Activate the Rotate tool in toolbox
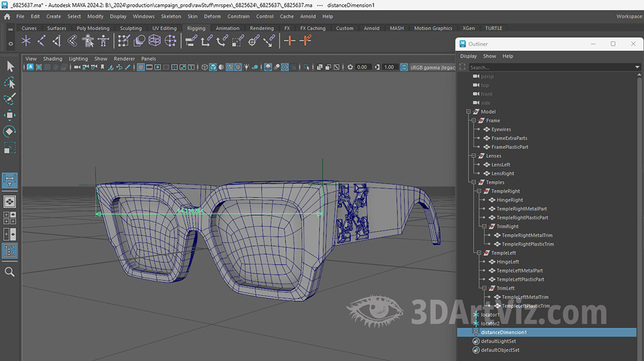Screen dimensions: 644x361 [9, 131]
